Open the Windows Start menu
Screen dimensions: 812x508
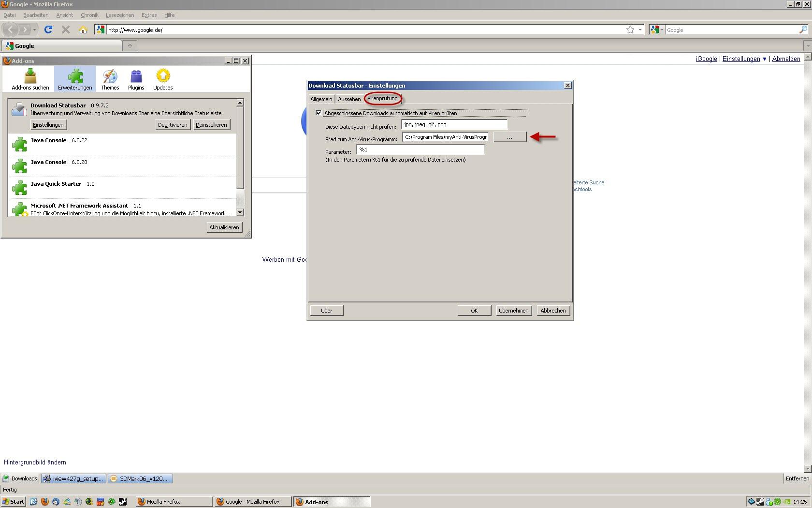click(x=14, y=502)
